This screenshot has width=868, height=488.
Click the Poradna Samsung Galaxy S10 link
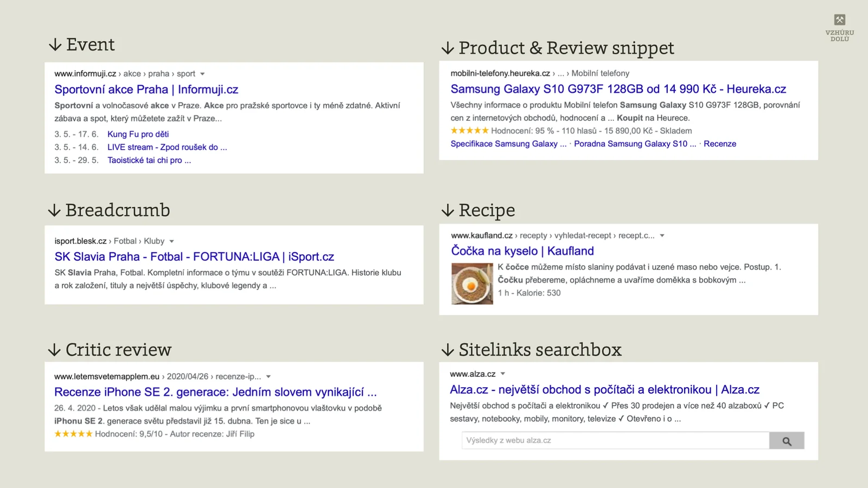click(634, 144)
